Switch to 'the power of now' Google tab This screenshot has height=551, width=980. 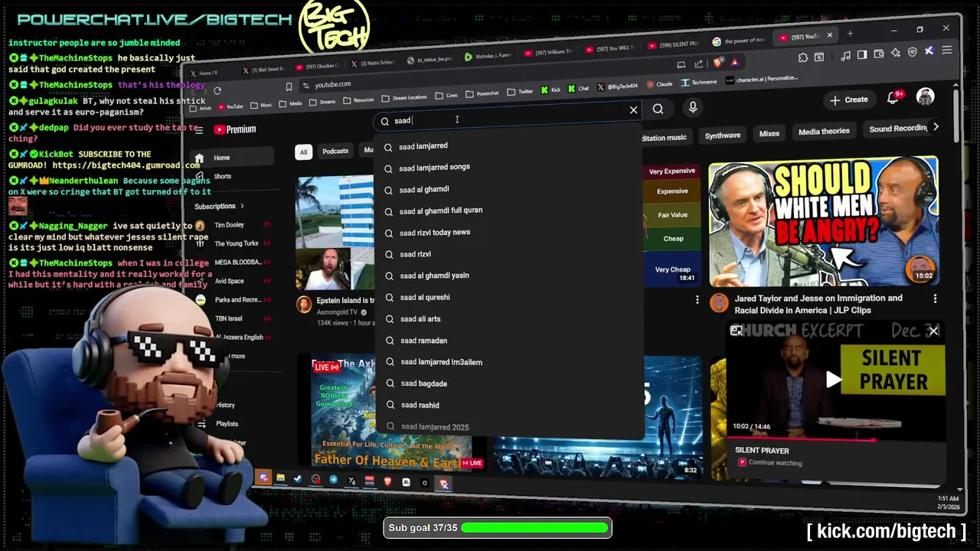pyautogui.click(x=739, y=41)
